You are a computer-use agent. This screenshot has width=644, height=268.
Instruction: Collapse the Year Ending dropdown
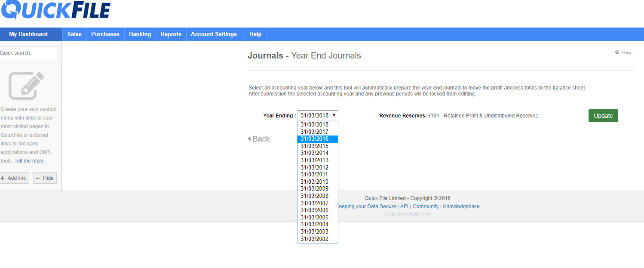[318, 115]
